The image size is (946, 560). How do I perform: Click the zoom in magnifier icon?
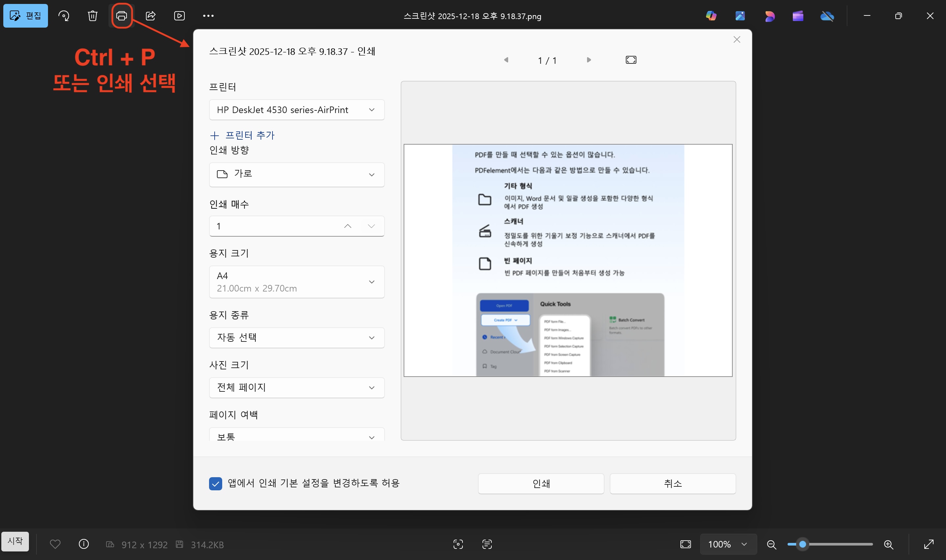888,544
